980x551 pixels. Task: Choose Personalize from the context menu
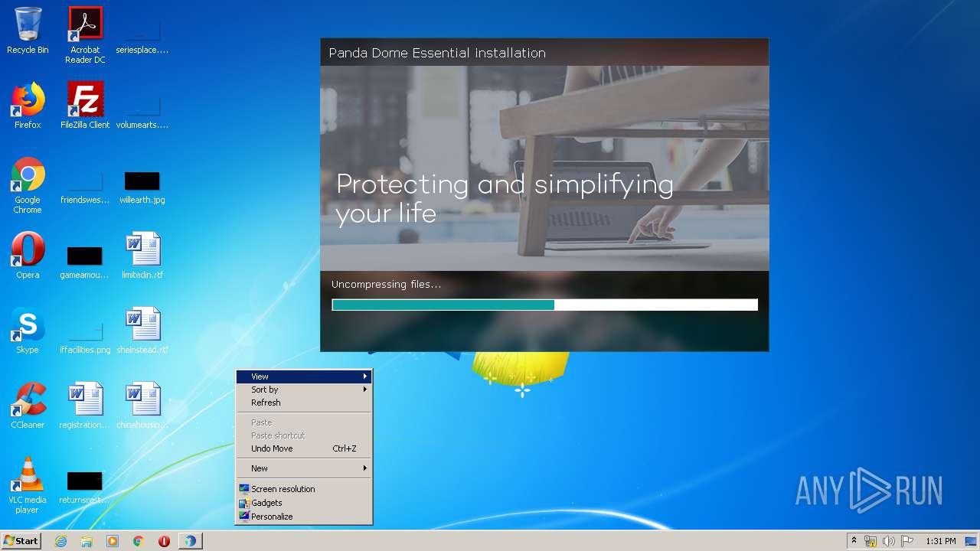[304, 517]
